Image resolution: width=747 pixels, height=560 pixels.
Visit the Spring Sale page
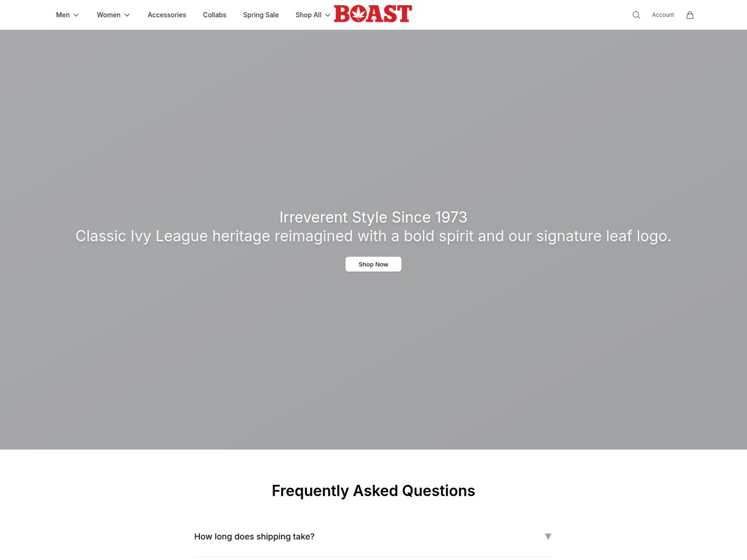coord(261,15)
